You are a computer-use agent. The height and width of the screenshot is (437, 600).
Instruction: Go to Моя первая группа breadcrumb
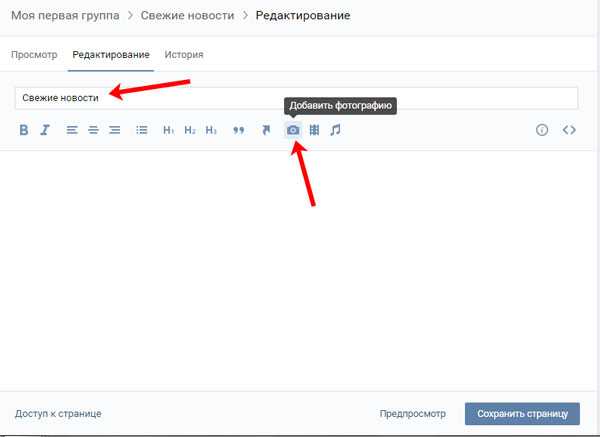point(65,15)
